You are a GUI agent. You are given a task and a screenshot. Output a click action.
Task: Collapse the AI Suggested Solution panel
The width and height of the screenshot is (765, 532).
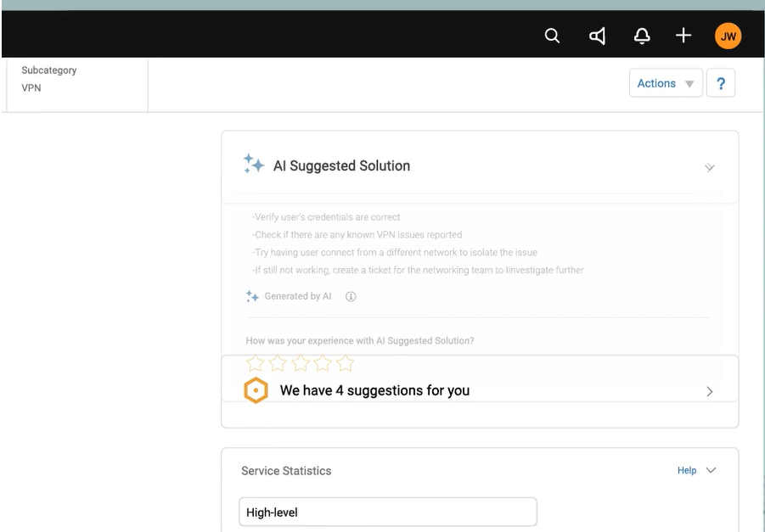pos(710,167)
